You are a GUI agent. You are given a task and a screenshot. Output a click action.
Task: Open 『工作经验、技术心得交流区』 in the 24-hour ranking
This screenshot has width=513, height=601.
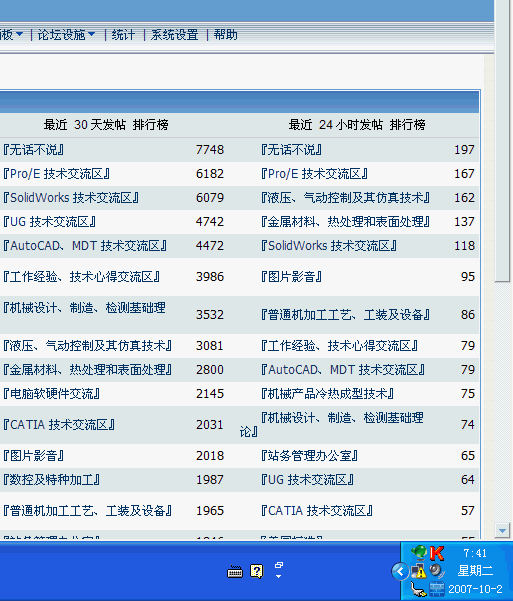coord(339,346)
